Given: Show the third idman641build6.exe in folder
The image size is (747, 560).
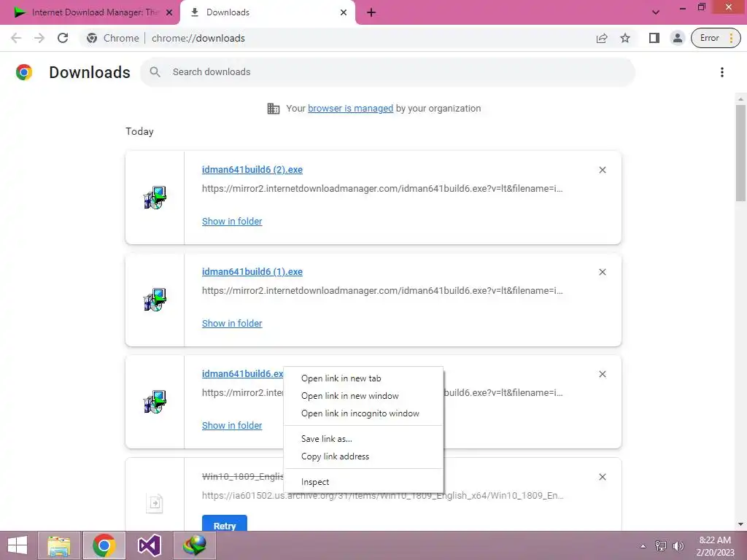Looking at the screenshot, I should coord(232,426).
